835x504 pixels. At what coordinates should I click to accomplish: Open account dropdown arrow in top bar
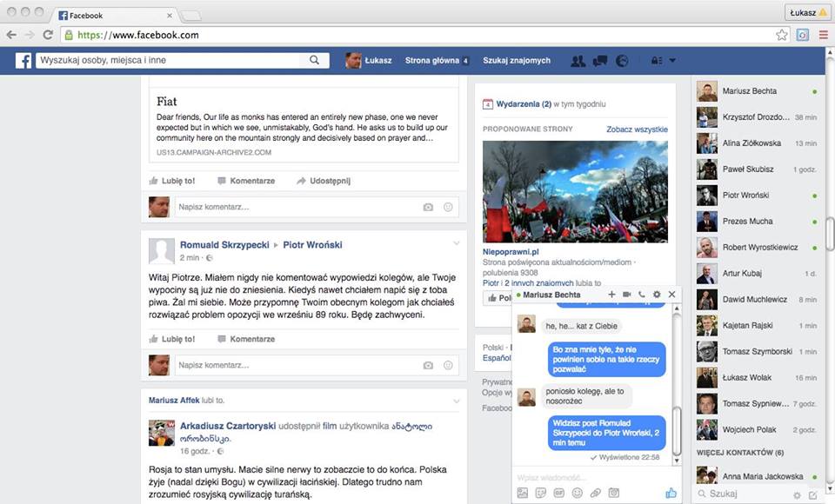tap(672, 61)
